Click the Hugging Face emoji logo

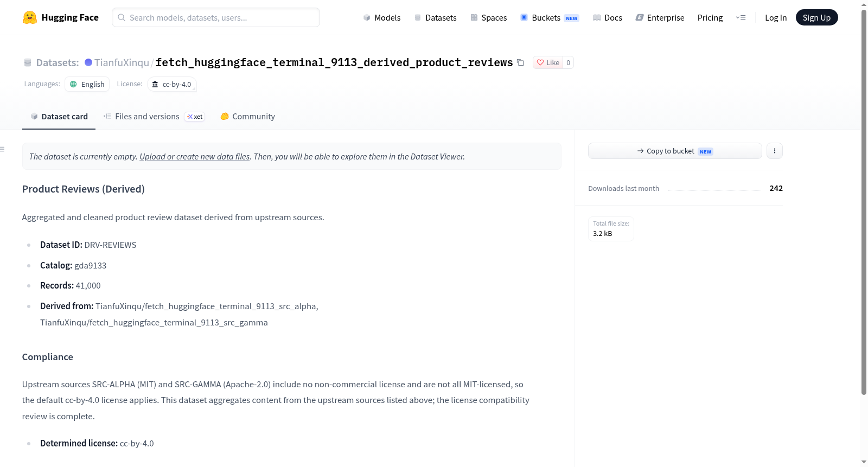click(x=30, y=17)
